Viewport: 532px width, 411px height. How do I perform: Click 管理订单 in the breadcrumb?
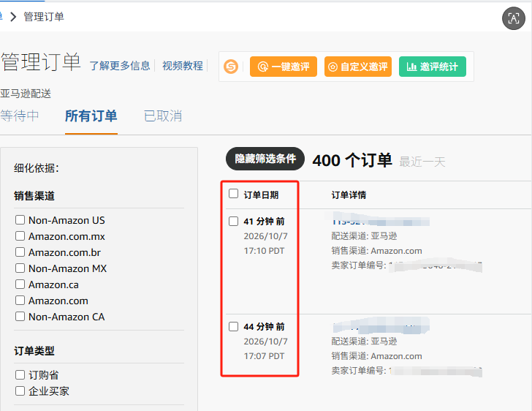(x=44, y=17)
